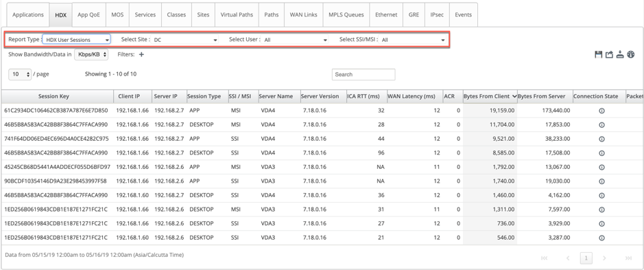The width and height of the screenshot is (644, 270).
Task: Sort by Session Key column header
Action: click(57, 96)
